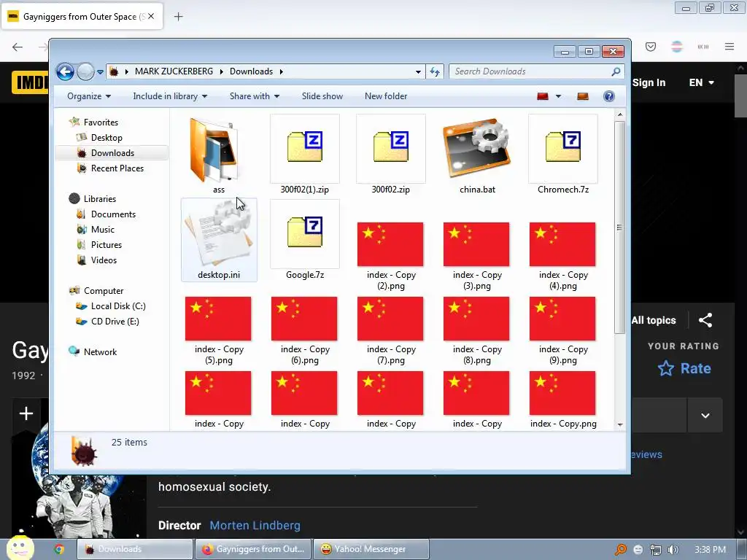This screenshot has width=747, height=560.
Task: Select index - Copy (5).png thumbnail
Action: [x=218, y=319]
